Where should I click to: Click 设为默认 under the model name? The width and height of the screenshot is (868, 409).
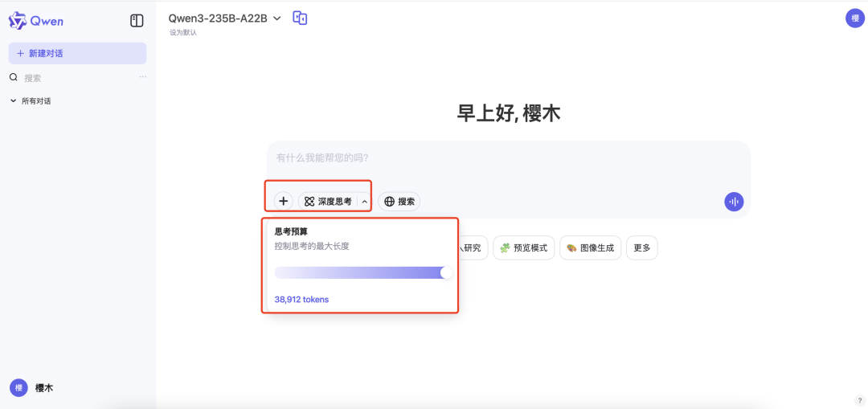[x=183, y=33]
